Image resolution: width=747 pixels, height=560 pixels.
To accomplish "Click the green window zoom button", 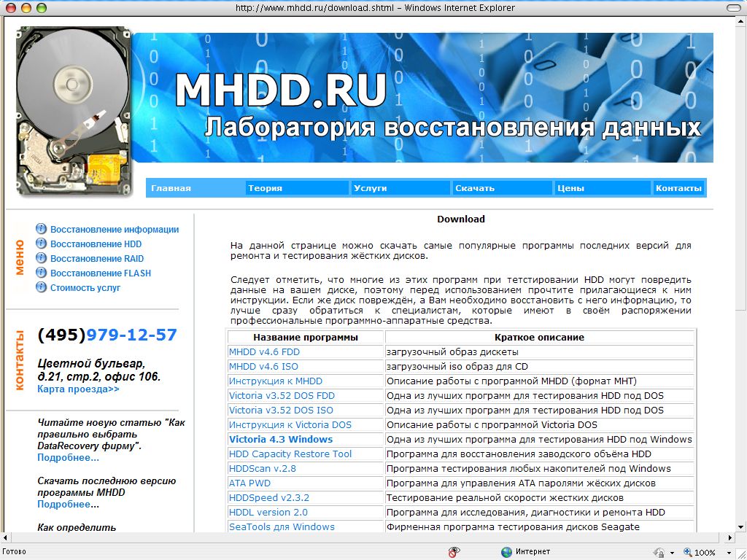I will [x=42, y=7].
